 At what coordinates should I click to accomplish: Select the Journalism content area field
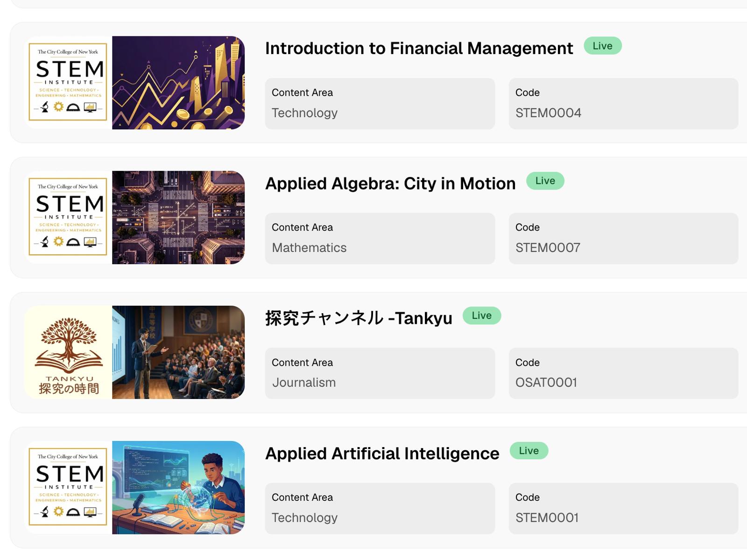tap(380, 373)
